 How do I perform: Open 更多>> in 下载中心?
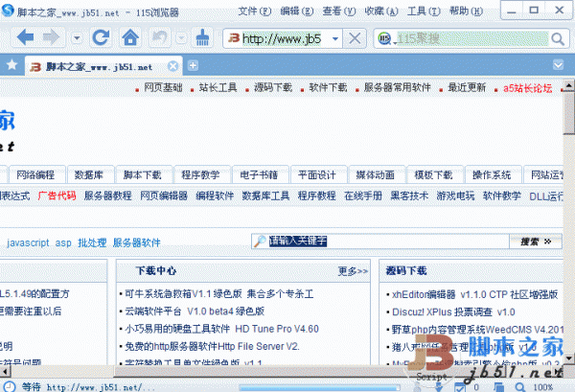pyautogui.click(x=353, y=271)
